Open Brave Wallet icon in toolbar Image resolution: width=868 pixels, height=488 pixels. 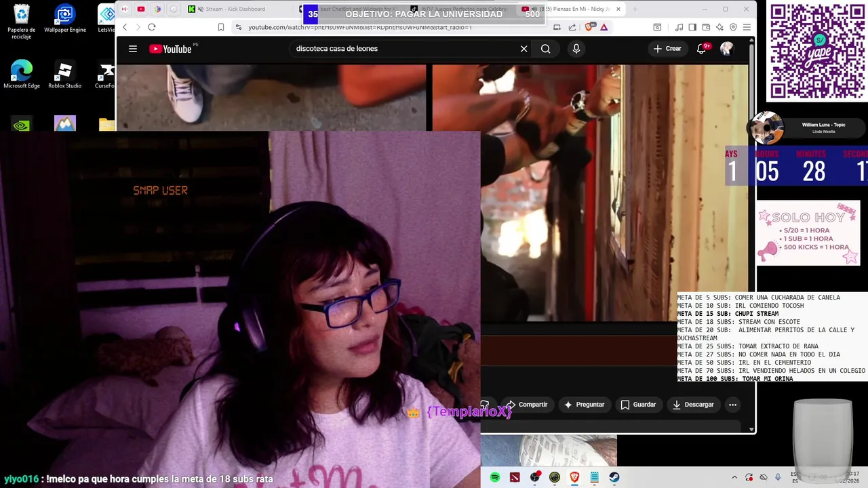coord(706,27)
